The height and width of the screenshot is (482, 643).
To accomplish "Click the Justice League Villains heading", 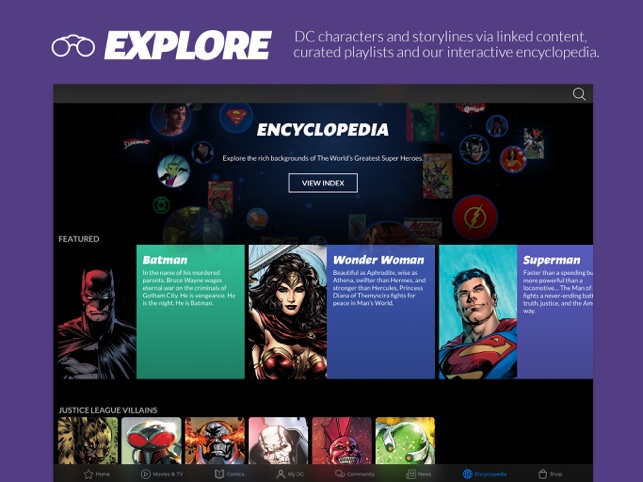I will [108, 410].
